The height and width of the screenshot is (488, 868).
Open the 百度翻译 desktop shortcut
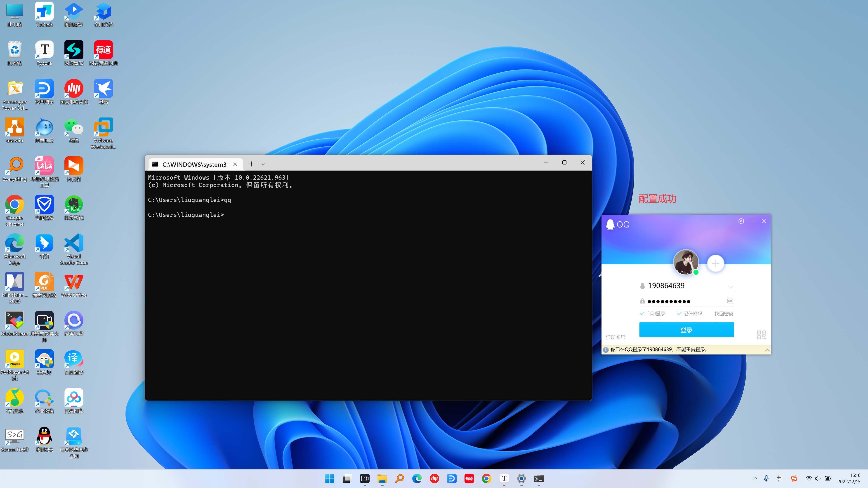[x=74, y=362]
